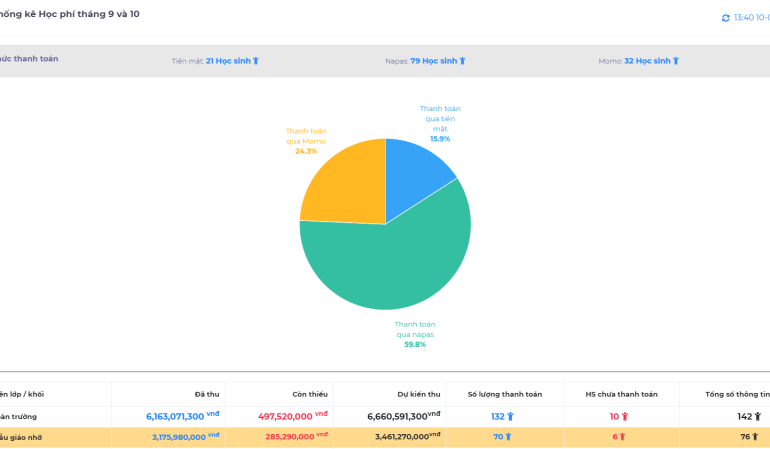Viewport: 770px width, 449px height.
Task: Click the student icon beside total 76
Action: 757,436
